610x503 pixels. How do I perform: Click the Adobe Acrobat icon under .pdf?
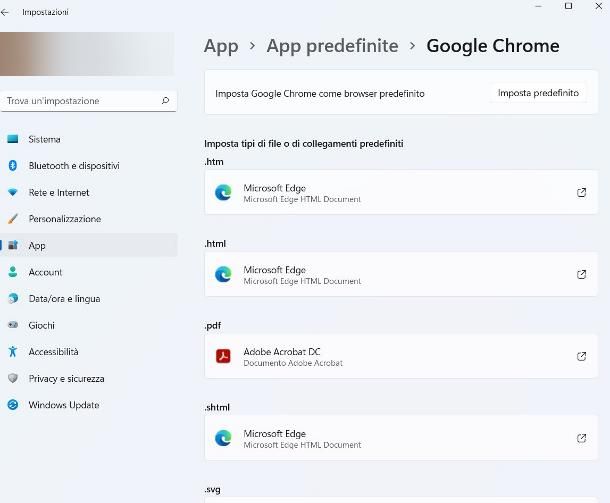click(223, 356)
